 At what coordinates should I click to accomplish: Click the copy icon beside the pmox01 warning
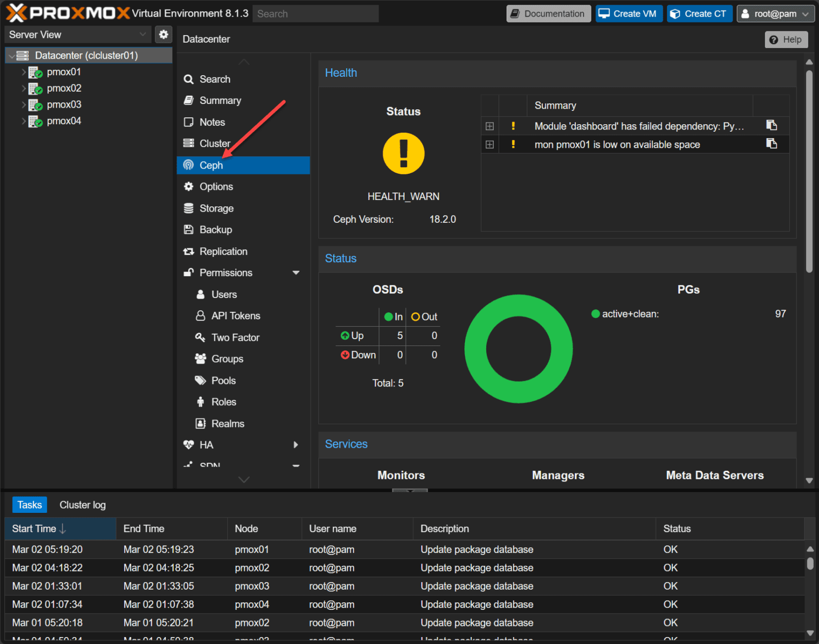tap(771, 144)
